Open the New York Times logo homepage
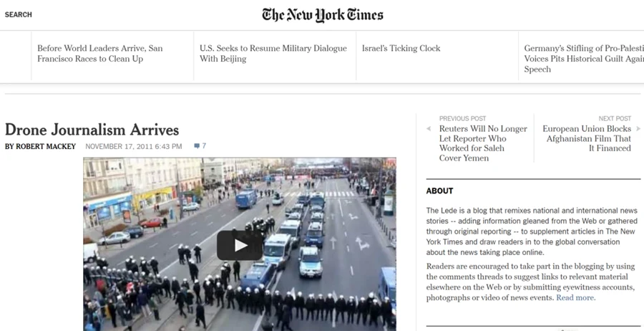Image resolution: width=644 pixels, height=331 pixels. tap(323, 15)
